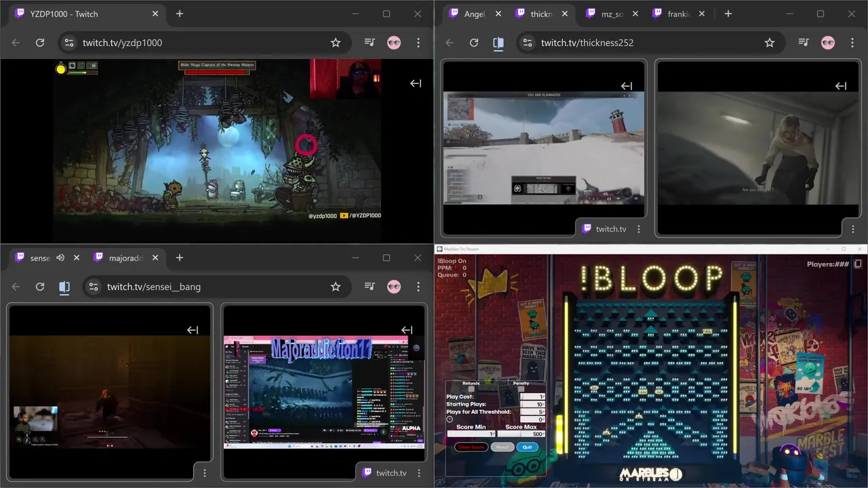868x488 pixels.
Task: Bookmark the twitch.tv/yzdp1000 page with the star
Action: (x=336, y=43)
